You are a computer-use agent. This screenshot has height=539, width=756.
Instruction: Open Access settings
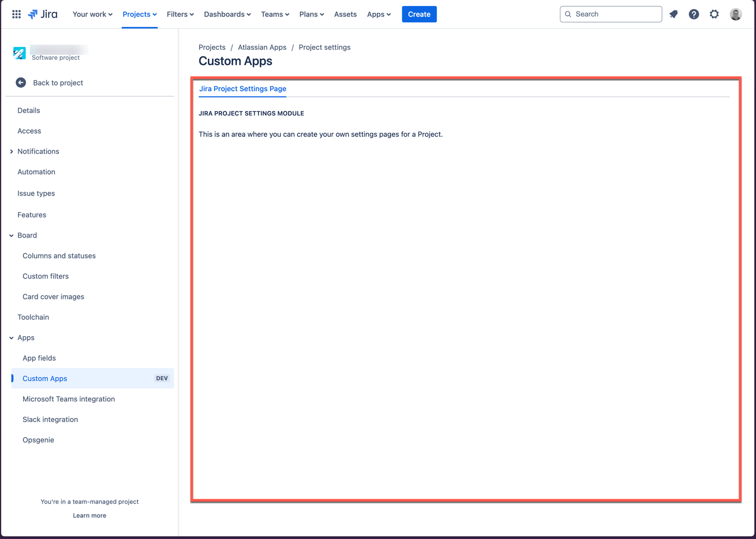pyautogui.click(x=29, y=131)
